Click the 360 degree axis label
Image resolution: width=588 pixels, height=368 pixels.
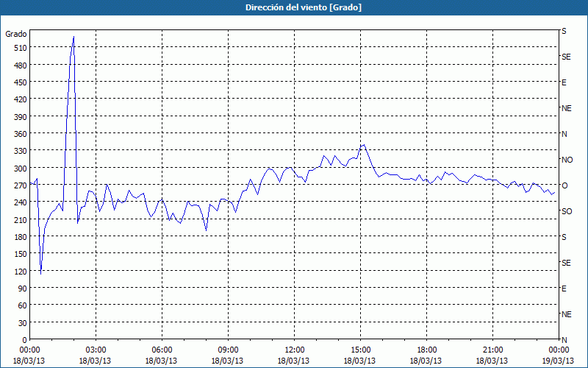(x=21, y=134)
